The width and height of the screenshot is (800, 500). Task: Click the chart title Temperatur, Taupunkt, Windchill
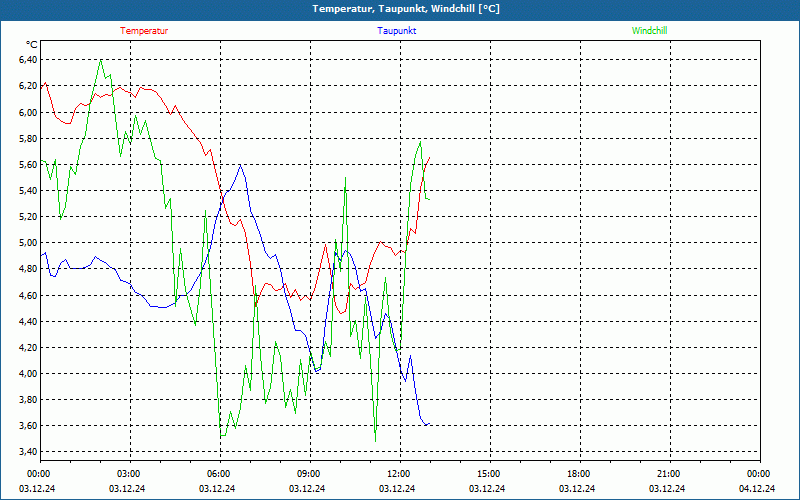click(406, 9)
